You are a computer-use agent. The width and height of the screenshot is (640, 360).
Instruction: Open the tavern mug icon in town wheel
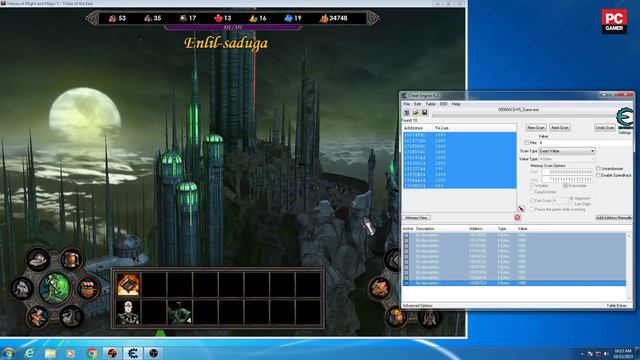click(71, 259)
